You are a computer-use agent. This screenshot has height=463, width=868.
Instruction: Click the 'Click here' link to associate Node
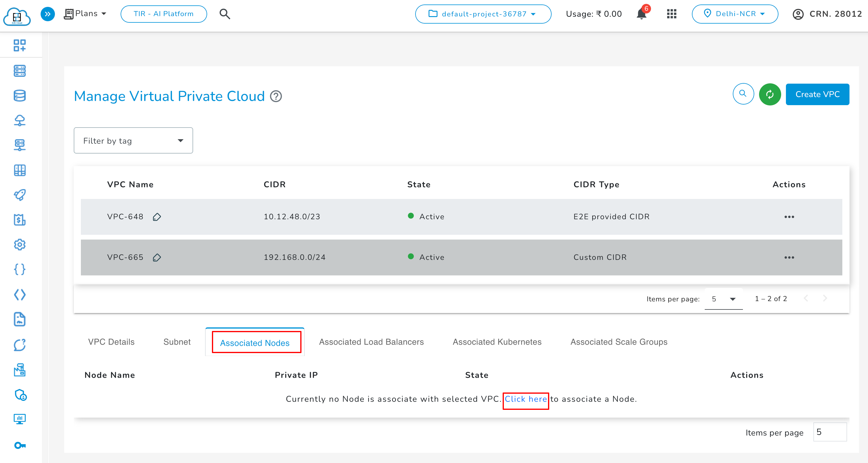pyautogui.click(x=525, y=399)
